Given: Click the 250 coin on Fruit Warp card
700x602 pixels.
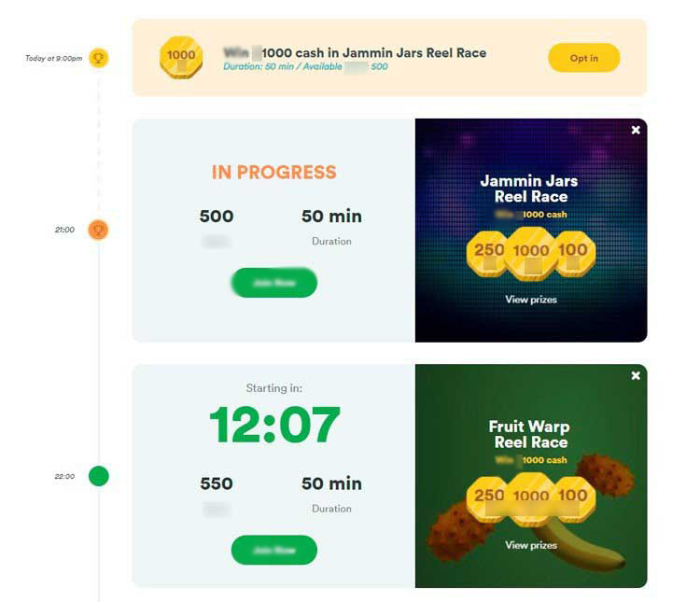Looking at the screenshot, I should pos(489,497).
